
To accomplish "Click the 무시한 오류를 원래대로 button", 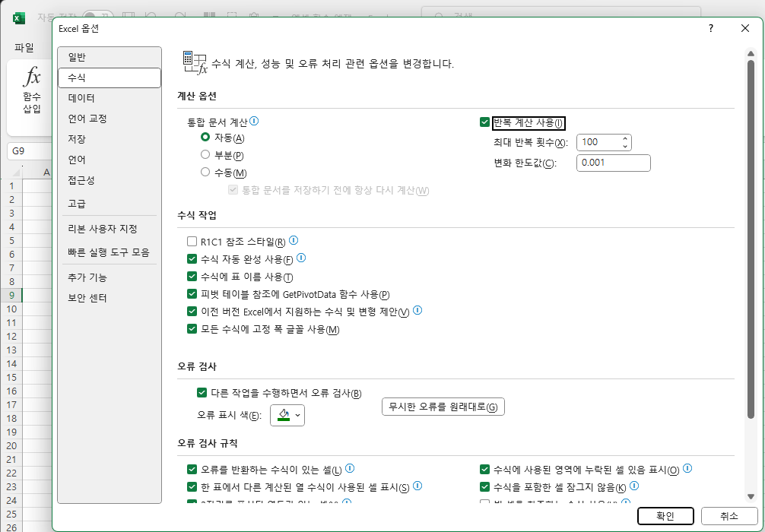I will point(443,407).
